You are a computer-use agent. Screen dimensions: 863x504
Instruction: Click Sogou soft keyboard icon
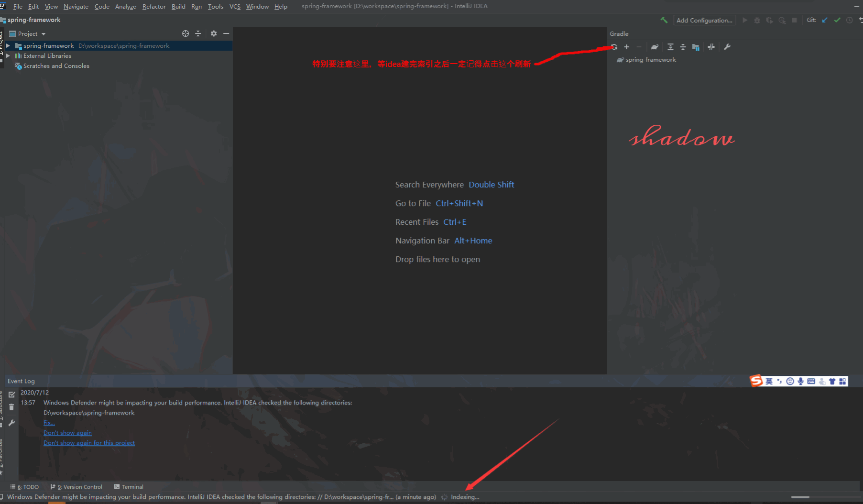pos(811,381)
